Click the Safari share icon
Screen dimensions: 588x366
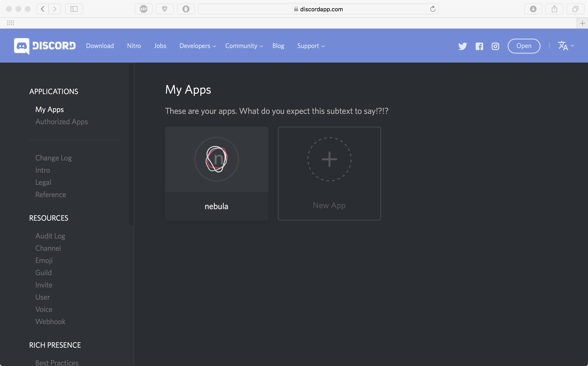click(x=554, y=9)
